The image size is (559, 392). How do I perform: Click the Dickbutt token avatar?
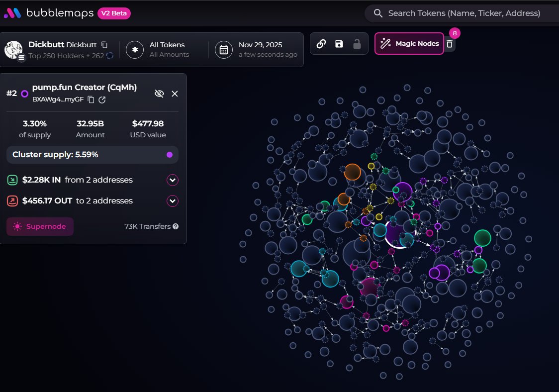pos(13,49)
